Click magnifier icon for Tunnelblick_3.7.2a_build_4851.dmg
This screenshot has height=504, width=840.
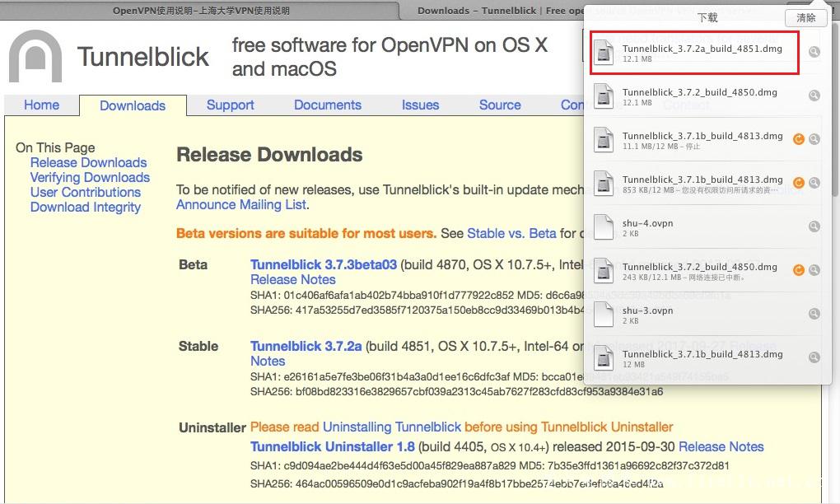coord(814,52)
